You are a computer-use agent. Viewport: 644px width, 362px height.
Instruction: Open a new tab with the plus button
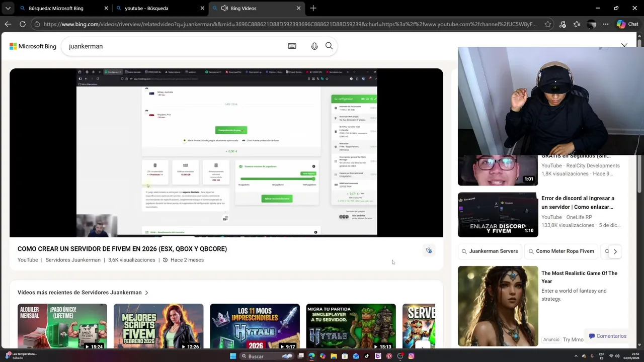(x=313, y=8)
